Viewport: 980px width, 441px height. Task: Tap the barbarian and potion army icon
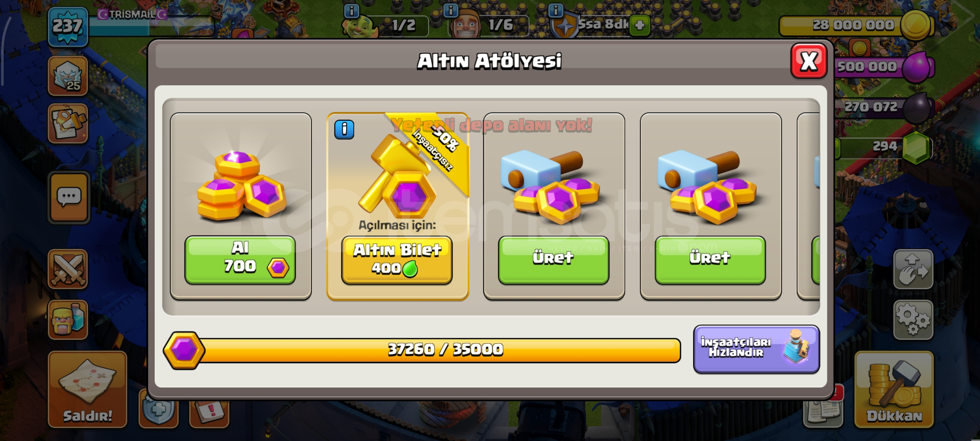[x=68, y=320]
